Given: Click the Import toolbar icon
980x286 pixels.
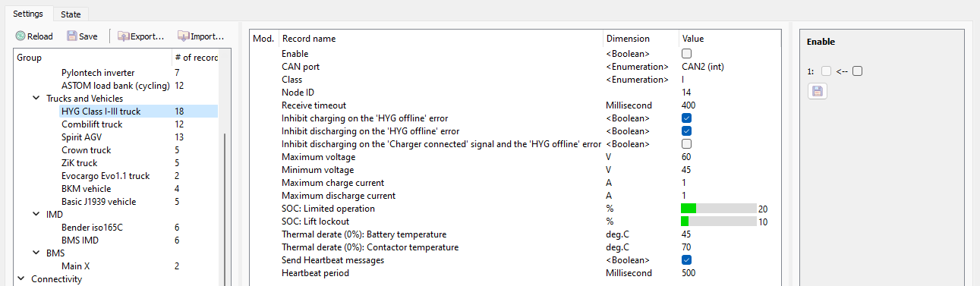Looking at the screenshot, I should (183, 36).
